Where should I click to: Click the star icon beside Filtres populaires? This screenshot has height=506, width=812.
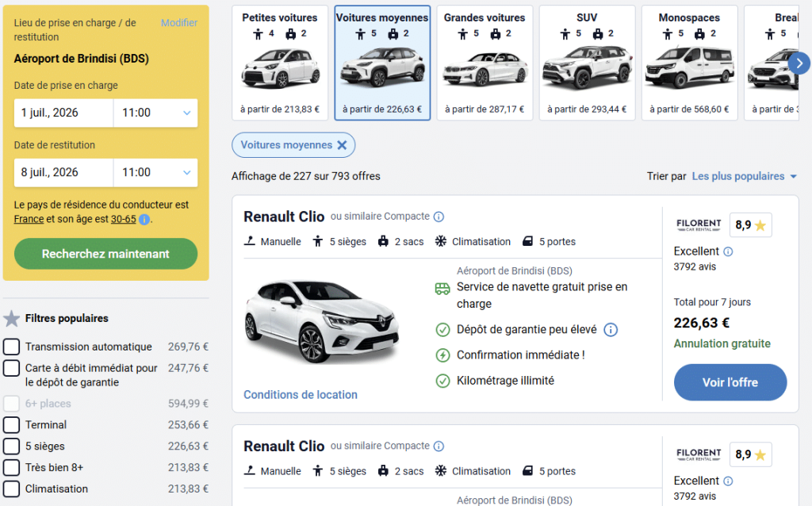coord(11,319)
